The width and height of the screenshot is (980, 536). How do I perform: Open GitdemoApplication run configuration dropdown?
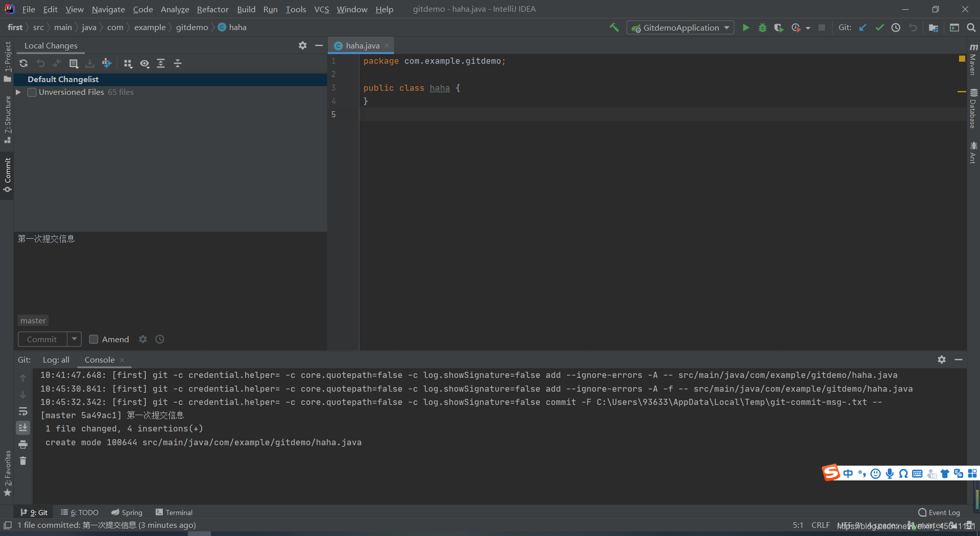[x=680, y=28]
